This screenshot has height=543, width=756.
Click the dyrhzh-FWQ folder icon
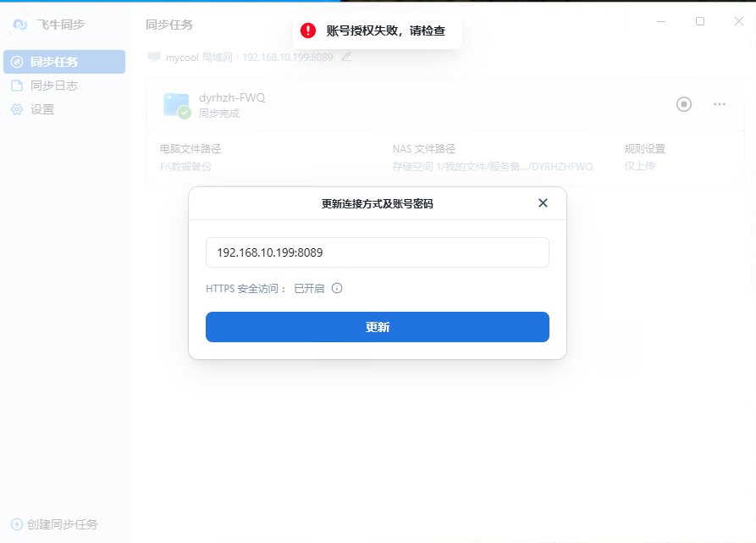tap(177, 105)
